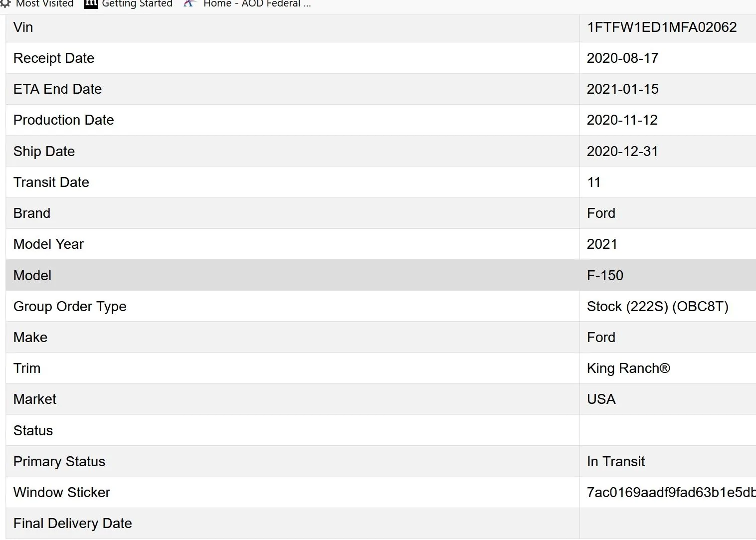Image resolution: width=756 pixels, height=540 pixels.
Task: Click the ETA End Date value 2021-01-15
Action: (x=622, y=89)
